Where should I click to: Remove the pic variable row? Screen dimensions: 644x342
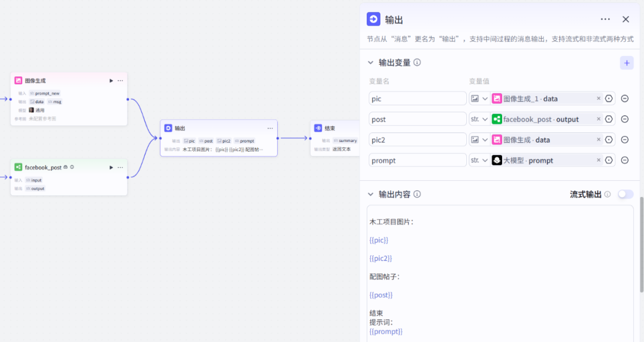pyautogui.click(x=625, y=98)
